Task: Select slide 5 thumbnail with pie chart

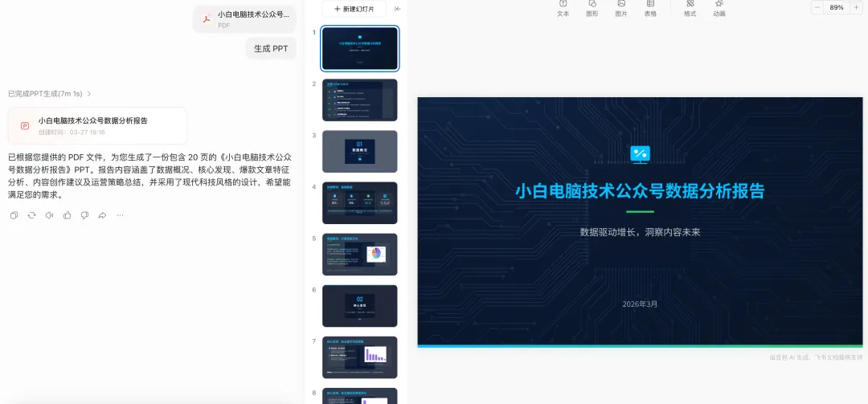Action: pyautogui.click(x=360, y=254)
